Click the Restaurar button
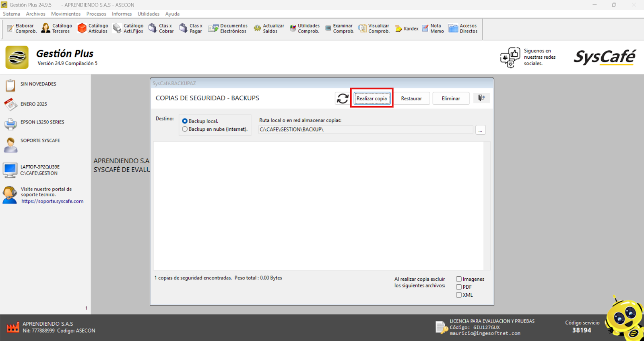 (x=411, y=99)
